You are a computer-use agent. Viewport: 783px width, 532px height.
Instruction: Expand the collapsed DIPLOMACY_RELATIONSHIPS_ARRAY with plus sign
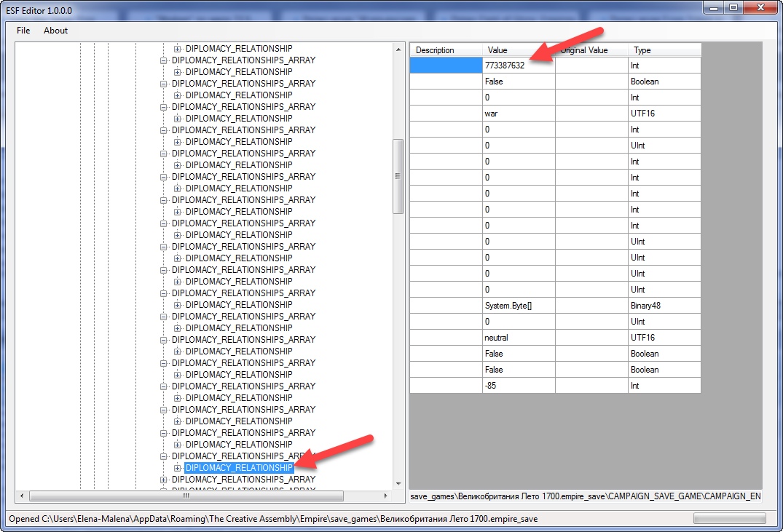[x=163, y=480]
